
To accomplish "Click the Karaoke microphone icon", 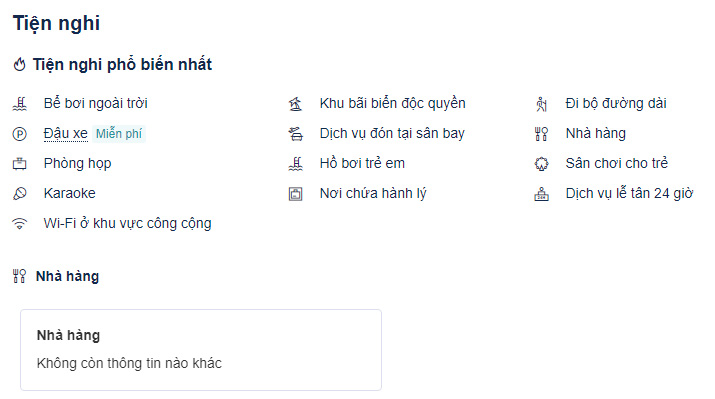I will click(x=20, y=194).
